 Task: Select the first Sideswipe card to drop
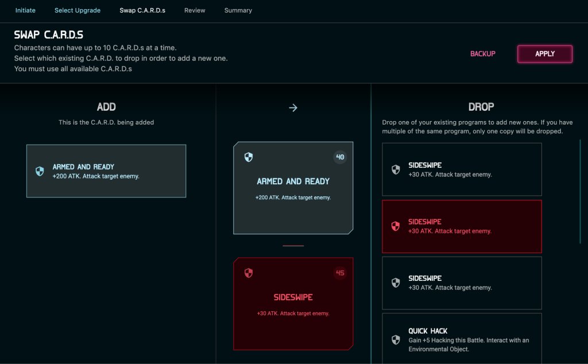click(462, 169)
